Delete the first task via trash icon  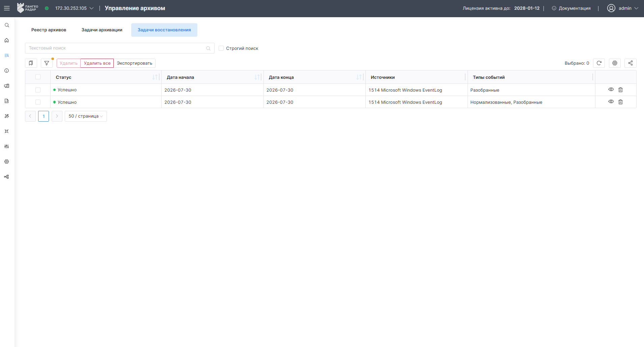[x=620, y=90]
